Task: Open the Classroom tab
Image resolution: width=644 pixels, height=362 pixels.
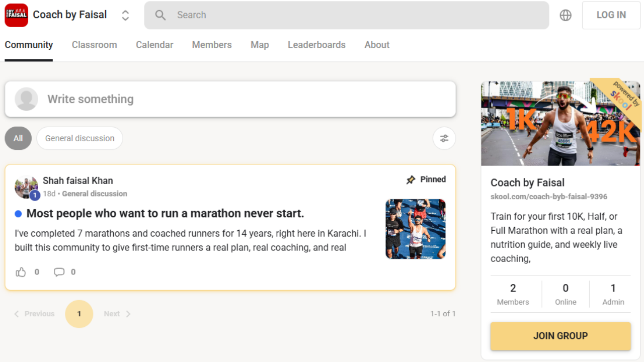Action: tap(94, 45)
